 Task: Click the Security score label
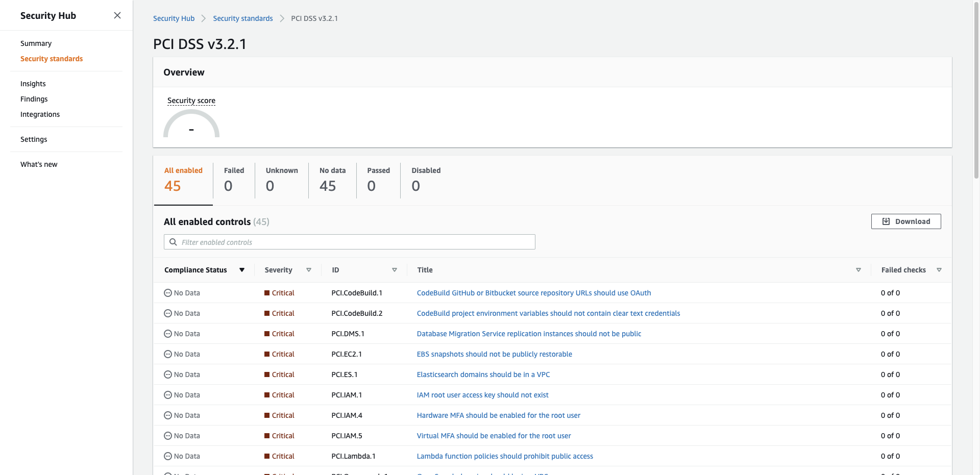pyautogui.click(x=191, y=101)
